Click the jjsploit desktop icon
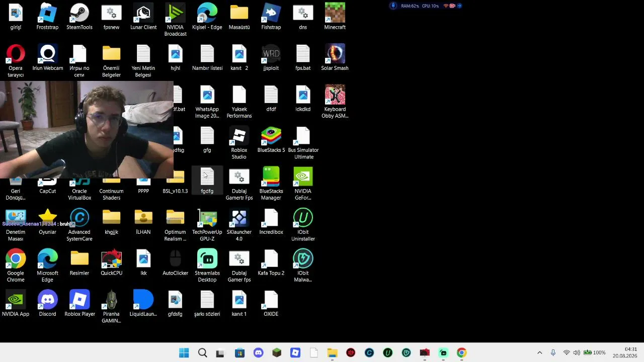Screen dimensions: 644x362 271,58
